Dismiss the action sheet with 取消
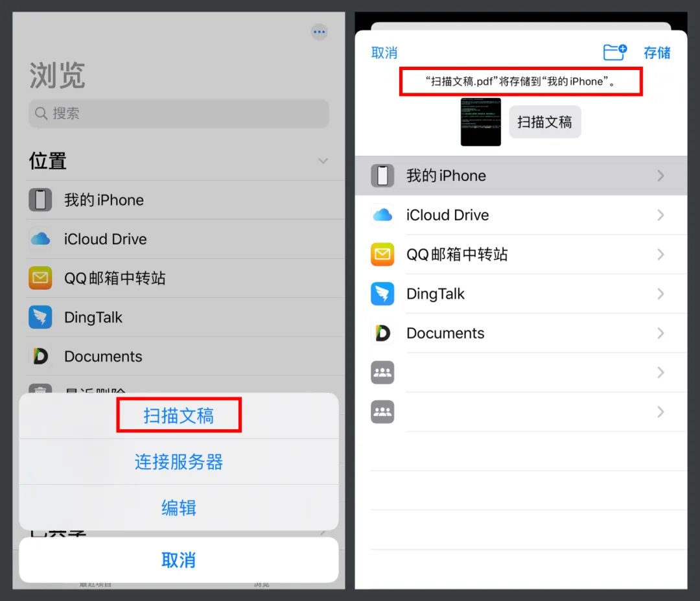Viewport: 700px width, 601px height. click(179, 560)
